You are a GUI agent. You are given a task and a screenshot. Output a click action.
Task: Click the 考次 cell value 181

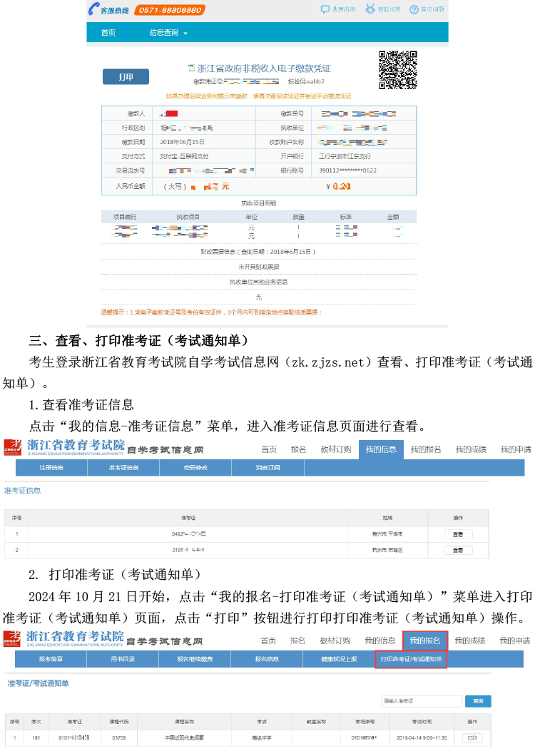pos(36,738)
